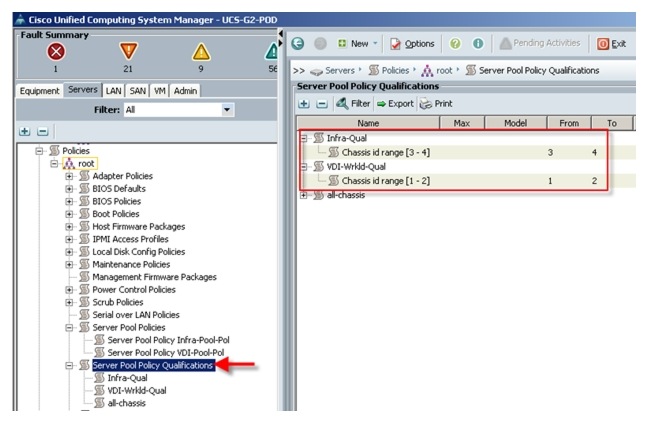Click the Filter button in table toolbar
The width and height of the screenshot is (649, 424).
353,104
